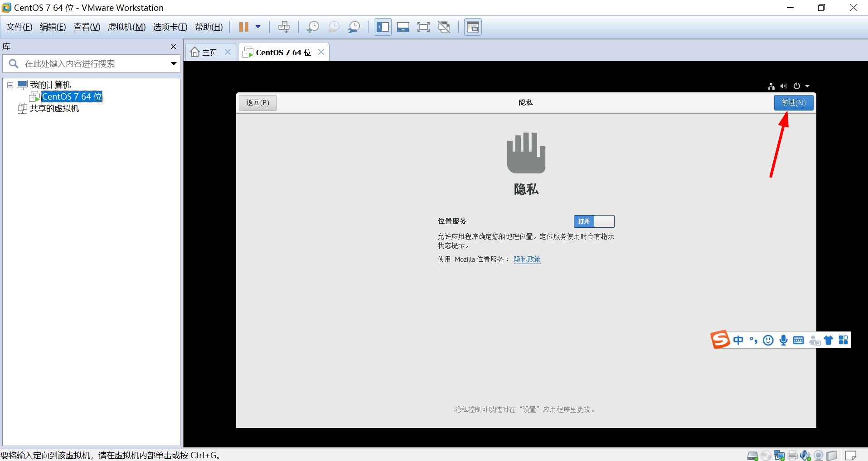
Task: Click the guest power menu icon
Action: pyautogui.click(x=797, y=86)
